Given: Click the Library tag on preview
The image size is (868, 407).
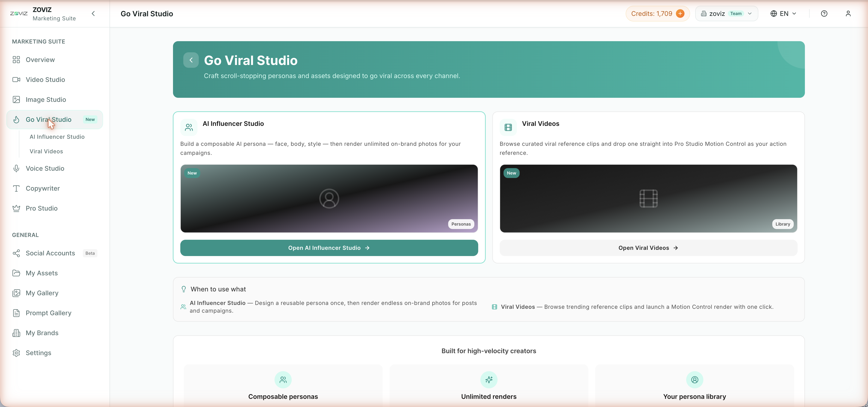Looking at the screenshot, I should point(783,224).
